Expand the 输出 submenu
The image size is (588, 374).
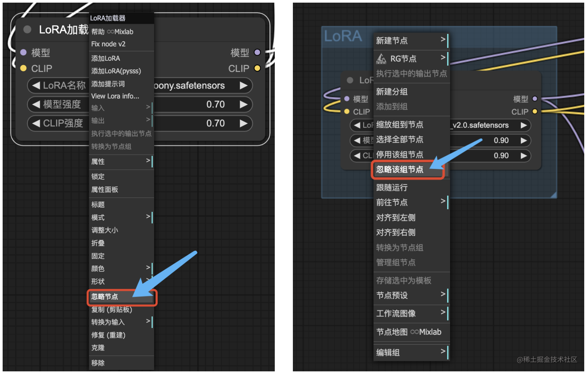(x=121, y=121)
